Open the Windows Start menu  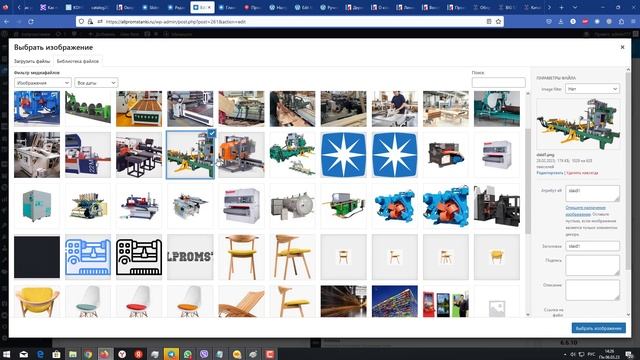pos(7,354)
